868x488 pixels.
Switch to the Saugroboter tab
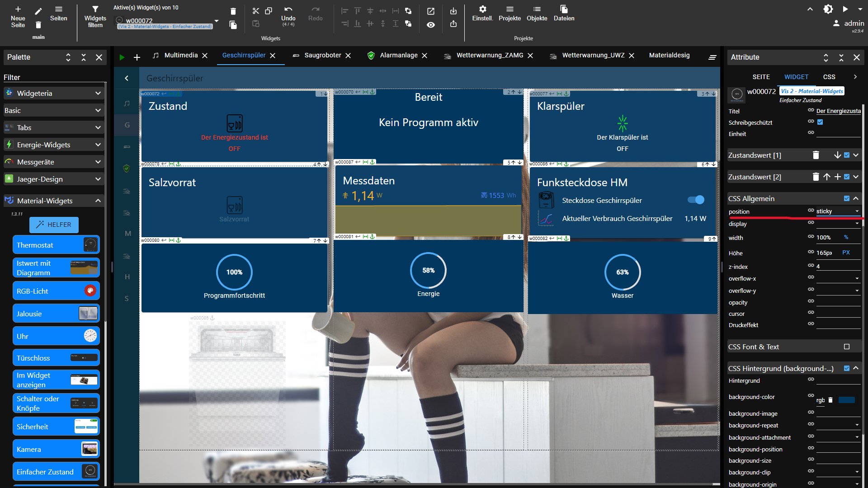pyautogui.click(x=322, y=55)
